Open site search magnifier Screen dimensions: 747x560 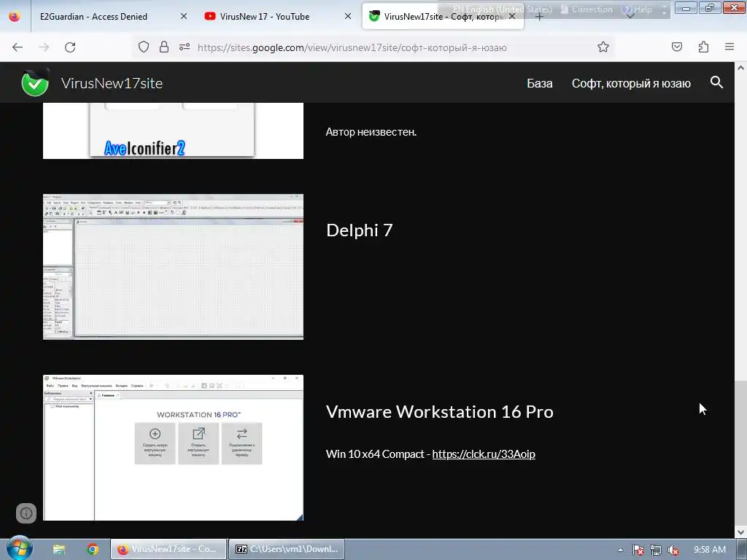(716, 82)
